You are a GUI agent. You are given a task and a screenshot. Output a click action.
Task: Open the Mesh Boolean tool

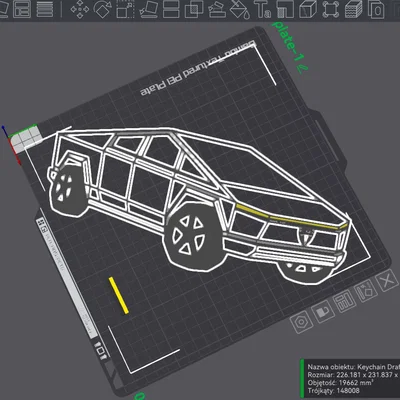[194, 9]
